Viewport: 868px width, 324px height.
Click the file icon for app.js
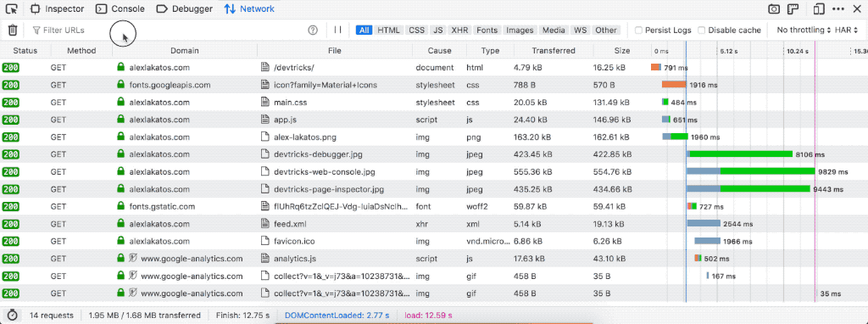264,120
